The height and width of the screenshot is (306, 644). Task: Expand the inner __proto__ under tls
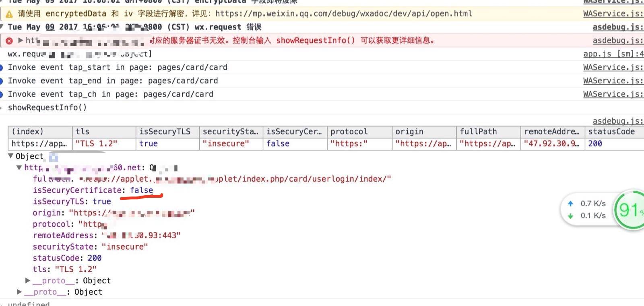pyautogui.click(x=28, y=280)
